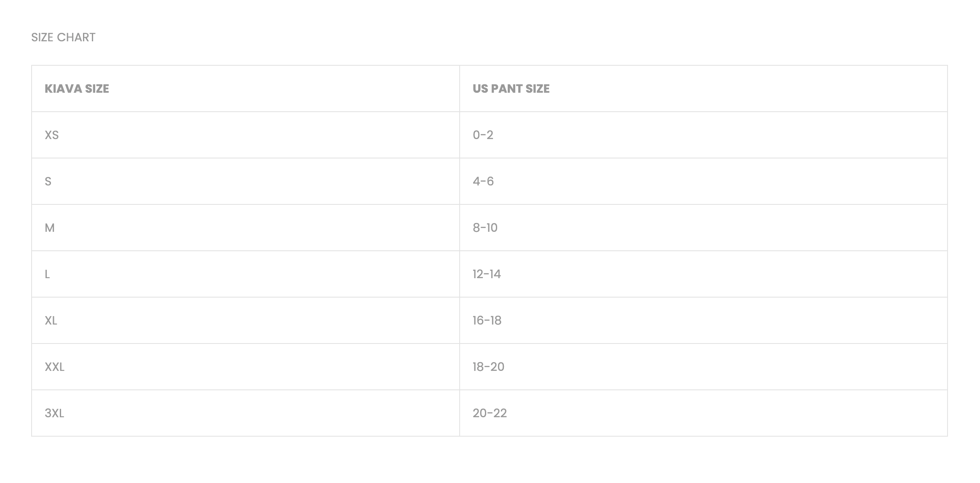Select the 18-20 pant size value
Image resolution: width=980 pixels, height=483 pixels.
[x=488, y=367]
